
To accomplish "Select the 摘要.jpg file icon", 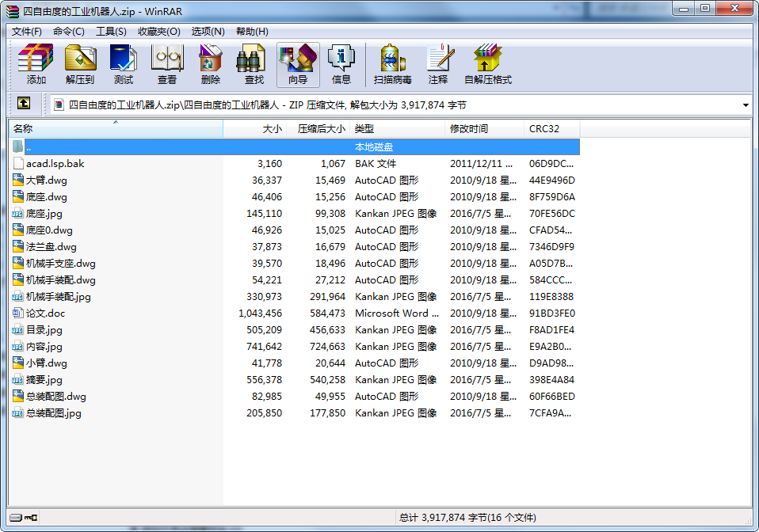I will tap(18, 380).
